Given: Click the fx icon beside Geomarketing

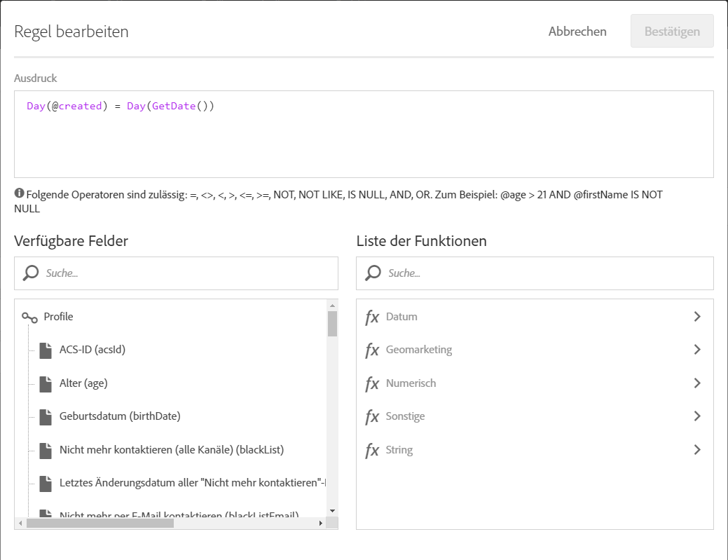Looking at the screenshot, I should [372, 350].
